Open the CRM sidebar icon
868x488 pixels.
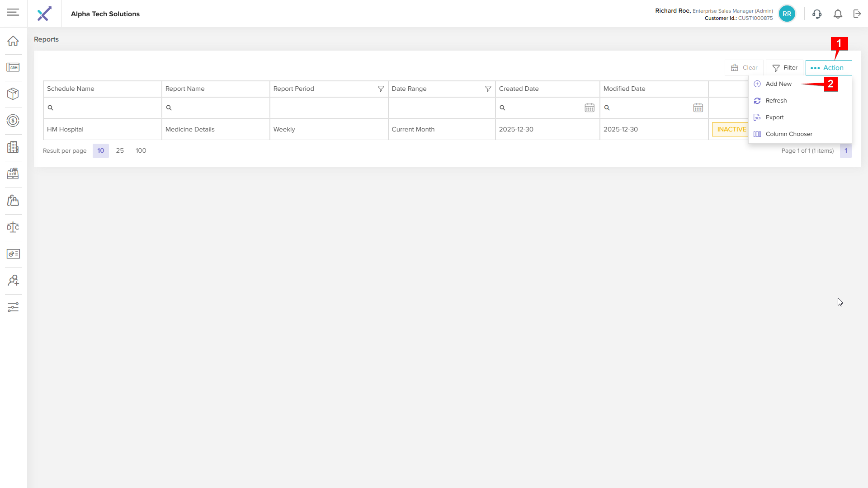point(13,67)
